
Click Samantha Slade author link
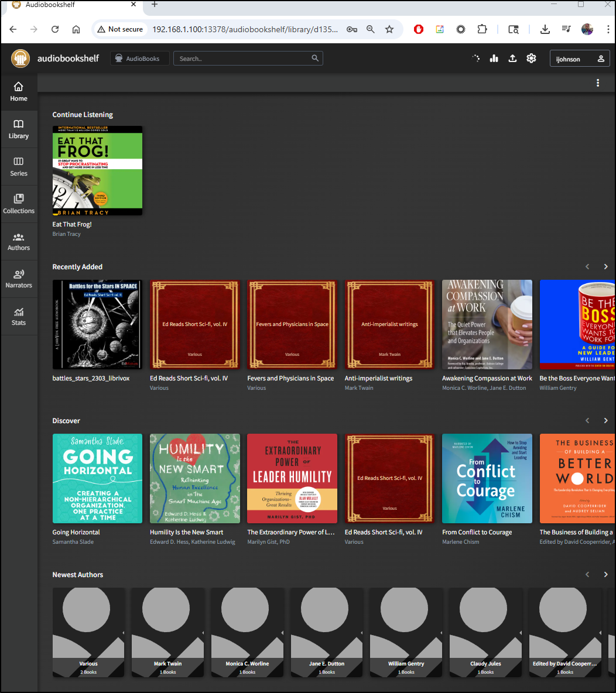73,542
